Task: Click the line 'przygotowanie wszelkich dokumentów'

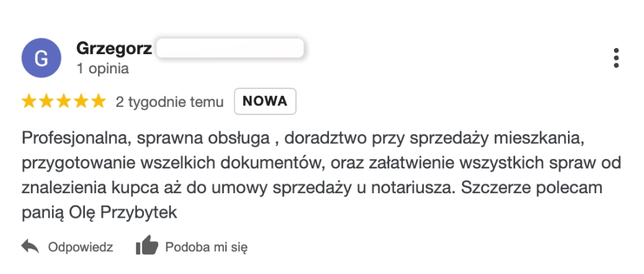Action: [x=174, y=164]
